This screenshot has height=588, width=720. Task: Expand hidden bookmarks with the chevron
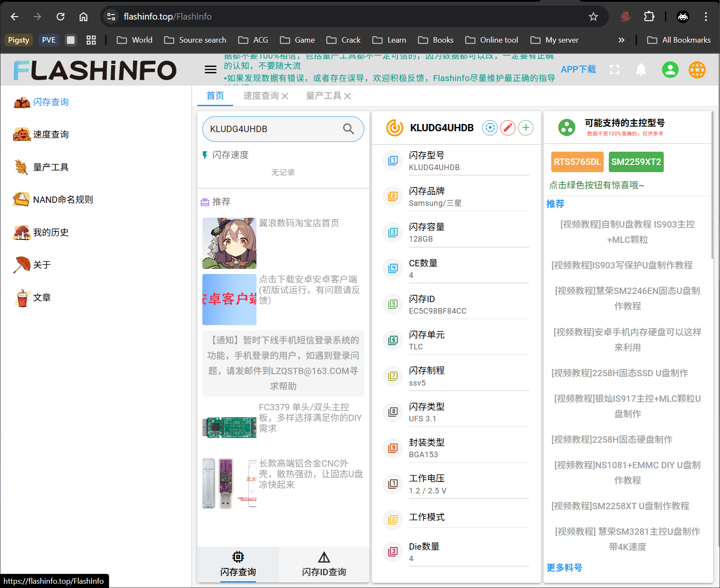pos(622,40)
